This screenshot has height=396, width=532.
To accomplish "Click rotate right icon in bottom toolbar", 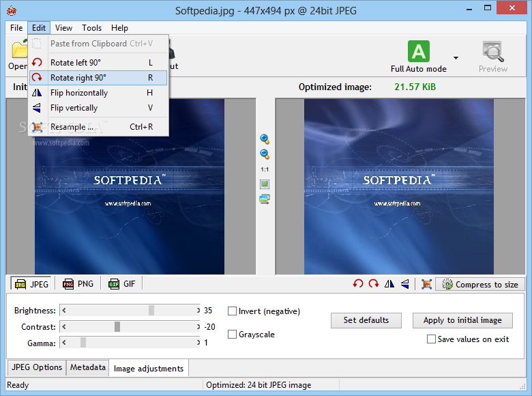I will click(x=374, y=283).
